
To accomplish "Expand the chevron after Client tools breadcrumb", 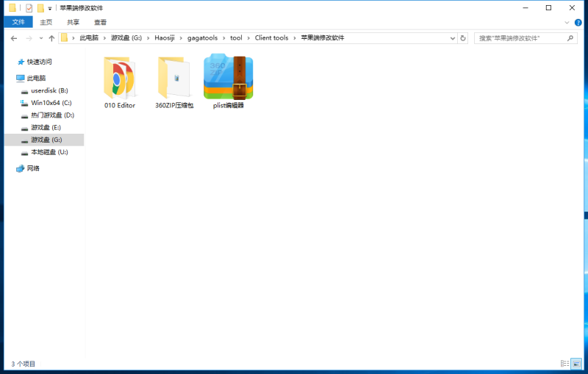I will (x=295, y=38).
